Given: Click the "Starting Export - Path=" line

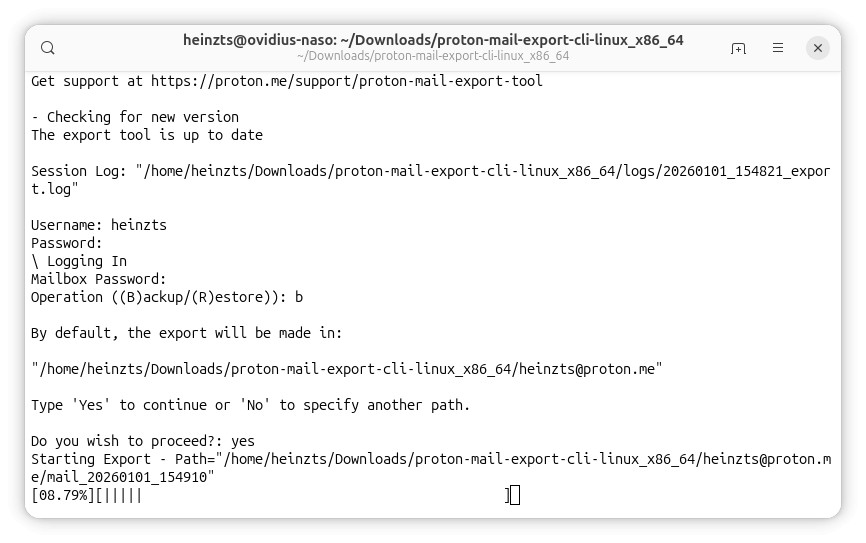Looking at the screenshot, I should 431,459.
